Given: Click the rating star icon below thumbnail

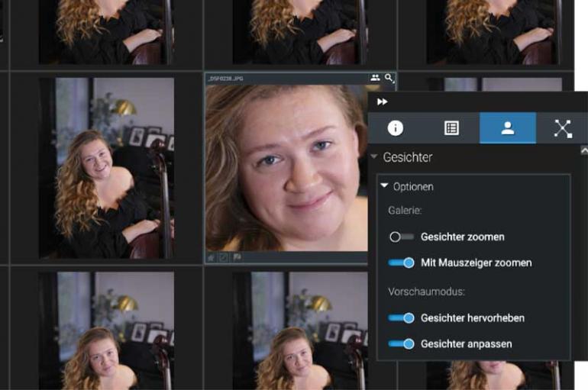Looking at the screenshot, I should (212, 258).
